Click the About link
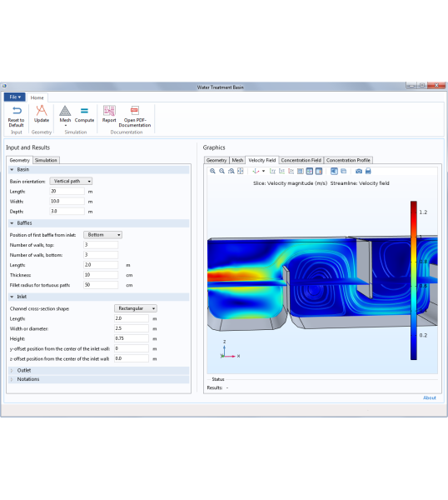Image resolution: width=448 pixels, height=500 pixels. pyautogui.click(x=430, y=397)
